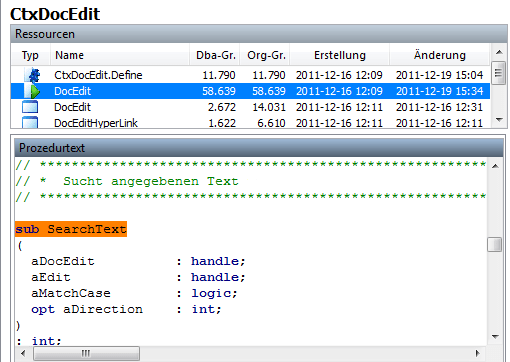The height and width of the screenshot is (362, 510).
Task: Click procedure text scroll up arrow
Action: [x=495, y=166]
